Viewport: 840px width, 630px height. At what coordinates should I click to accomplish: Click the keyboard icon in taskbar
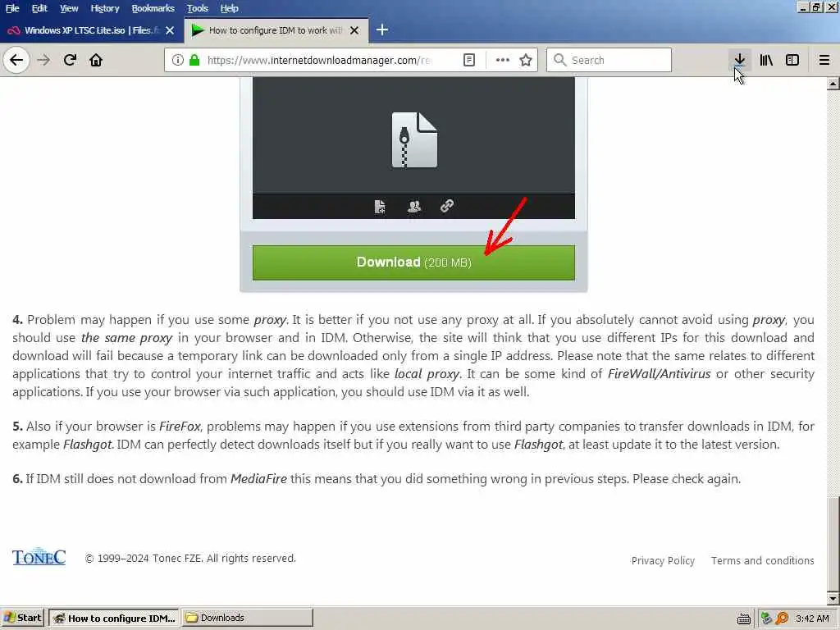743,619
